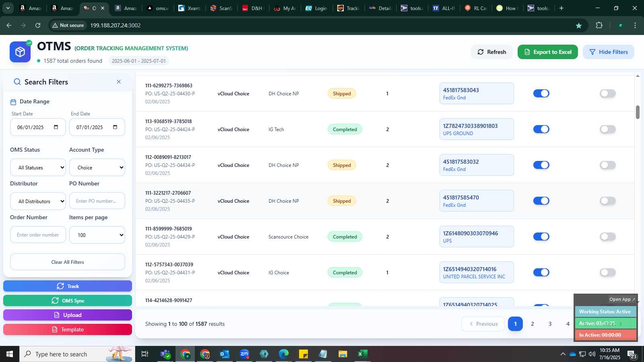
Task: Toggle first switch for order 111-6299275-7369863
Action: [541, 93]
